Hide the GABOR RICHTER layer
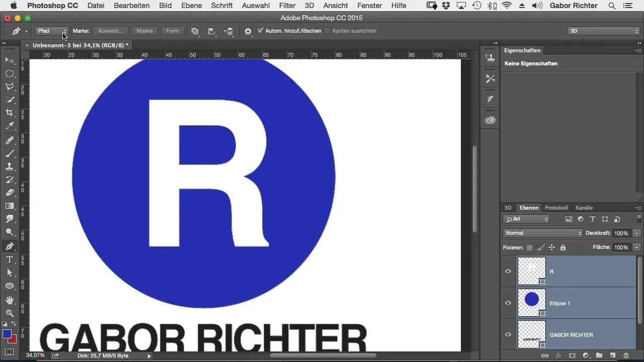Viewport: 644px width, 362px height. click(508, 334)
